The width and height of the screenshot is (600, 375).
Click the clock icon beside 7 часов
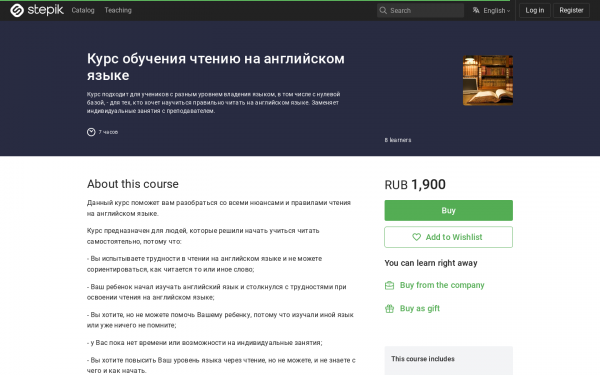[x=91, y=132]
